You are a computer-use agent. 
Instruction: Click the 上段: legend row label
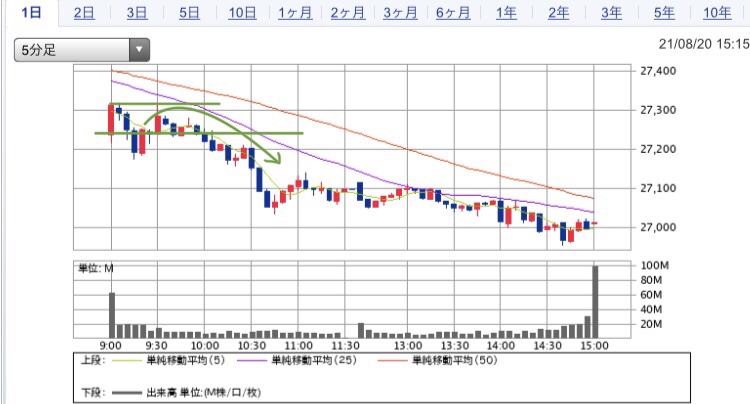click(93, 360)
